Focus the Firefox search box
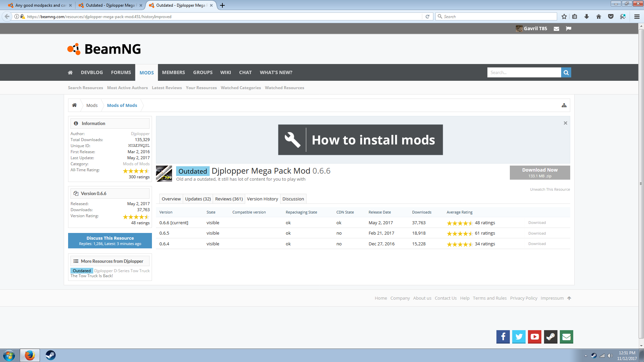 pyautogui.click(x=496, y=16)
